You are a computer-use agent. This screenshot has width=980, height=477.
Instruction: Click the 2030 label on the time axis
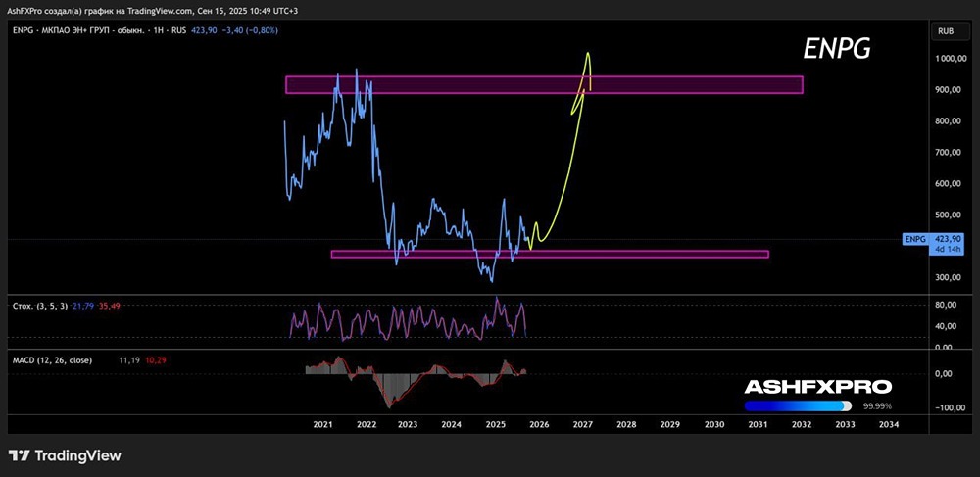pyautogui.click(x=714, y=424)
